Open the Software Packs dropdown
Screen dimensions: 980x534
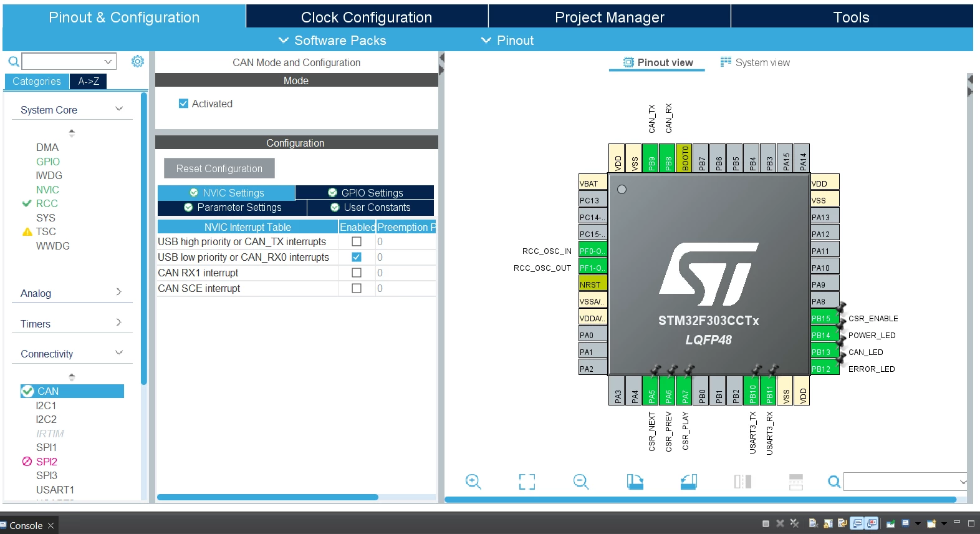coord(332,41)
